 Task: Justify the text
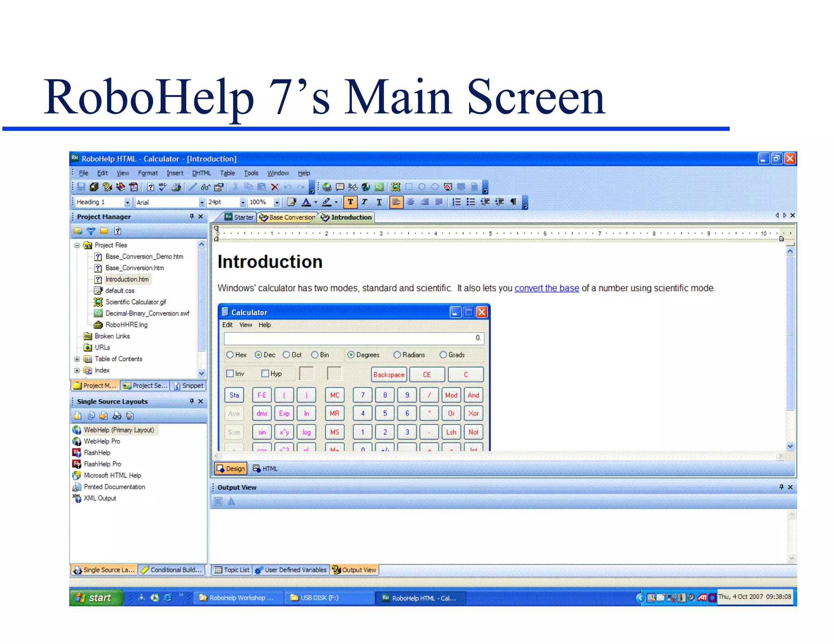(x=439, y=202)
